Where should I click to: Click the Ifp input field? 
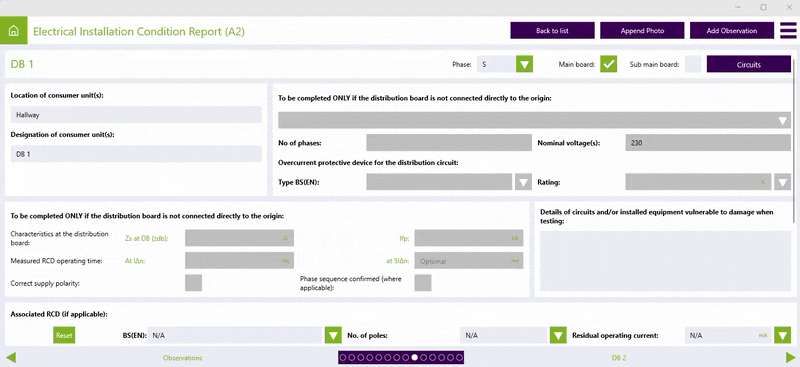coord(469,238)
